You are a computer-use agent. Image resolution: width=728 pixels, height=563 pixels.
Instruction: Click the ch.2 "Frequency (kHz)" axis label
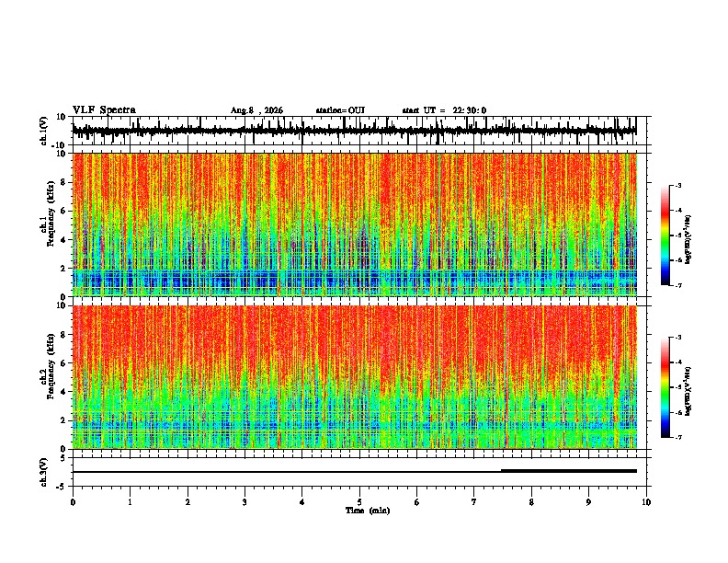[x=51, y=366]
